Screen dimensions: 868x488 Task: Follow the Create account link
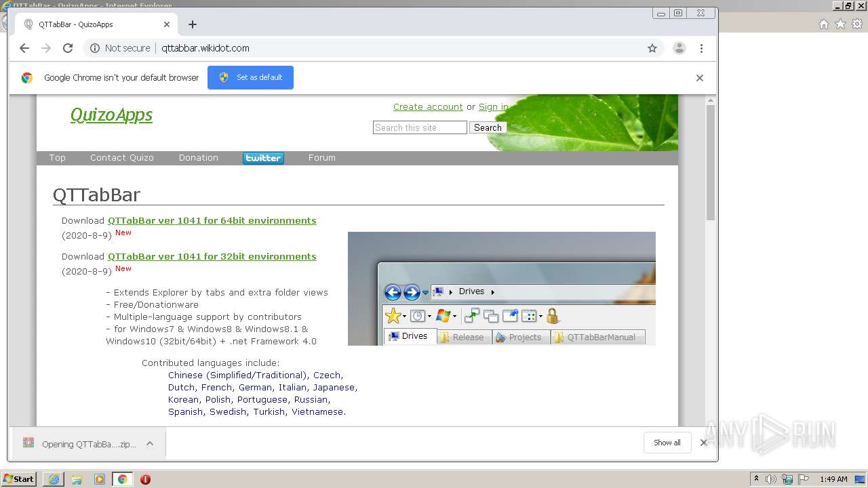(x=428, y=106)
